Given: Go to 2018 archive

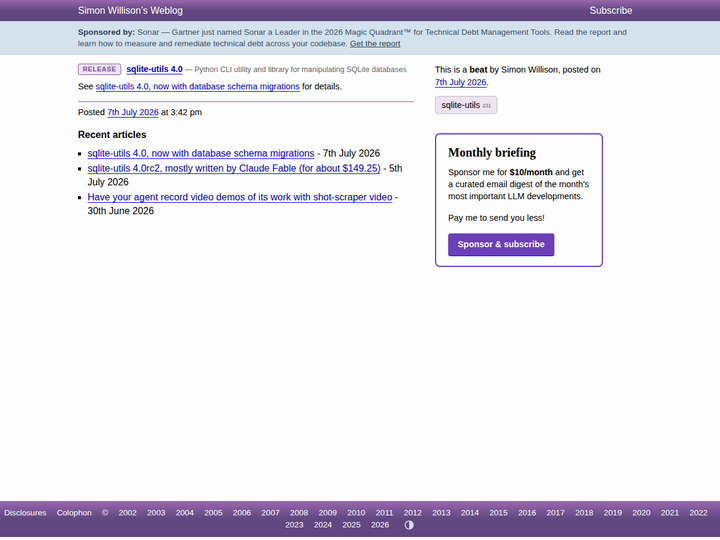Looking at the screenshot, I should (x=584, y=513).
